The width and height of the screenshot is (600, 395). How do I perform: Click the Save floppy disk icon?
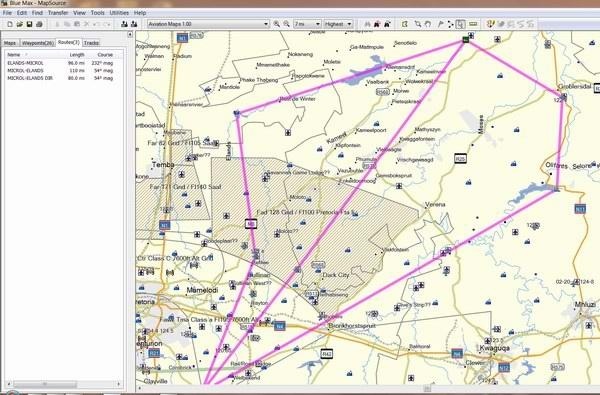pos(29,24)
